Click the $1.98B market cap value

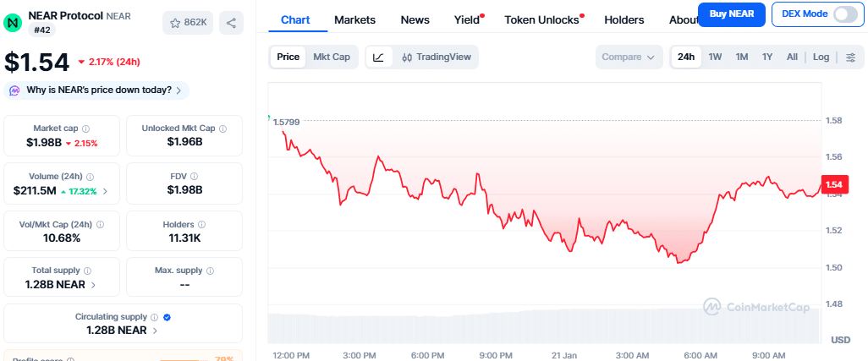[x=44, y=143]
